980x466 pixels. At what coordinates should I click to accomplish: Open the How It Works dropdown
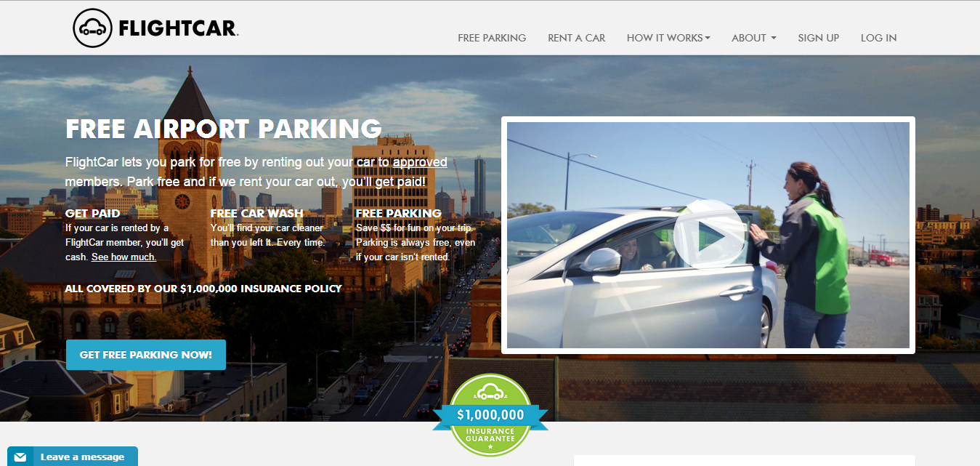coord(668,38)
